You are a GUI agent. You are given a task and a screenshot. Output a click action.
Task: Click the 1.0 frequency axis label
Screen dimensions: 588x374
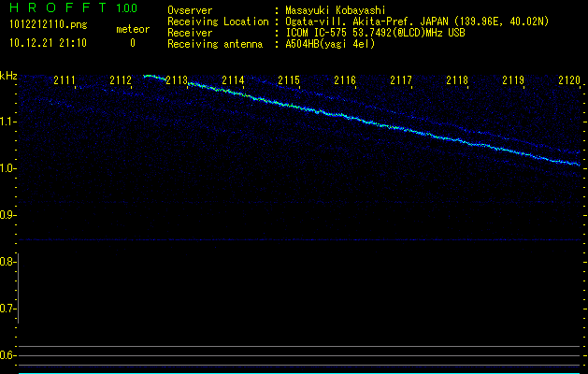(x=7, y=168)
